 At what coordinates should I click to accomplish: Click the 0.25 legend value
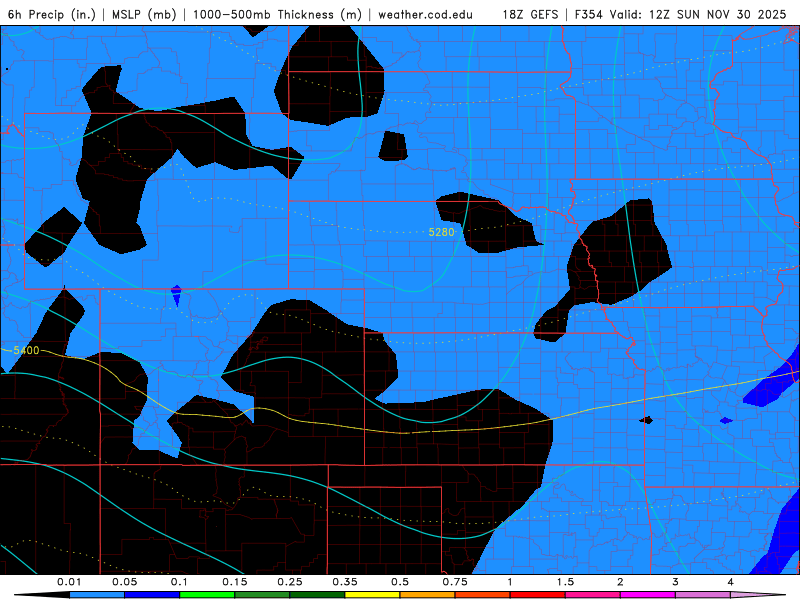[290, 582]
